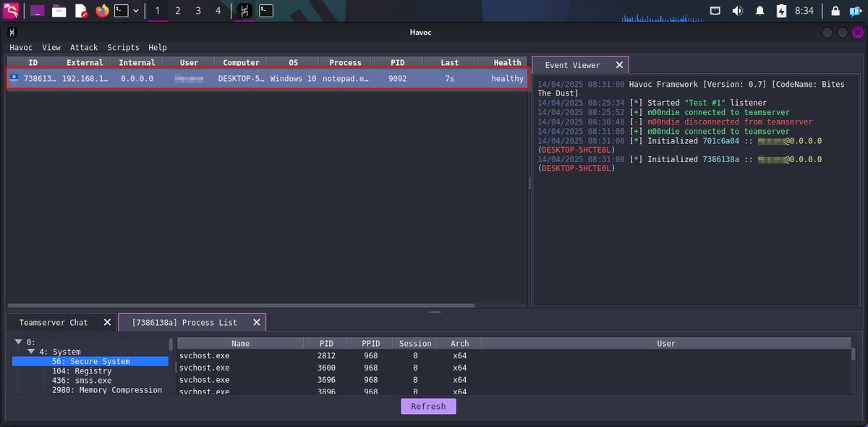
Task: Collapse the "4: System" process tree node
Action: coord(30,351)
